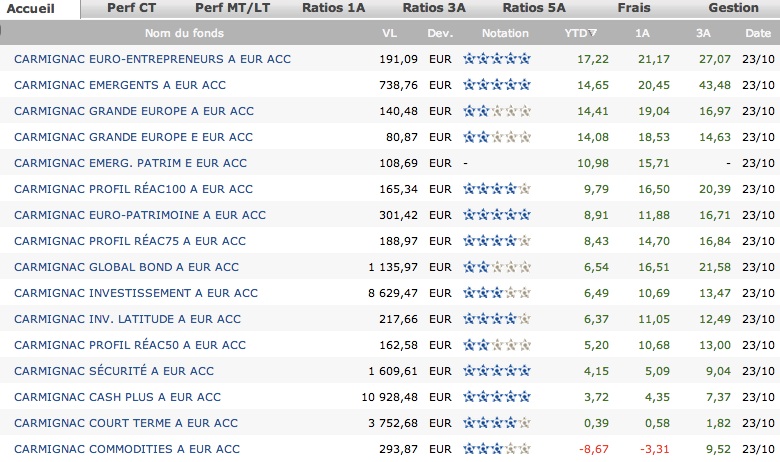Click star rating of Profil Réac75
Screen dimensions: 780x462
tap(497, 241)
